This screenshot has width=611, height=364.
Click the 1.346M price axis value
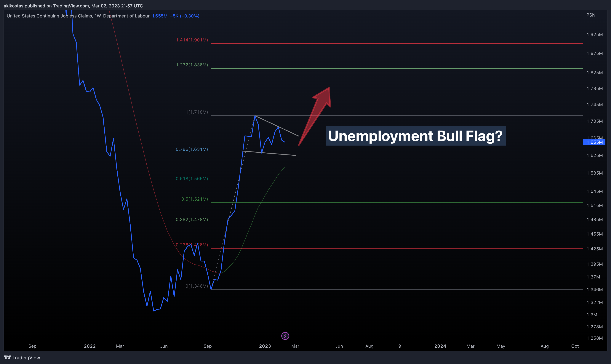click(x=595, y=290)
